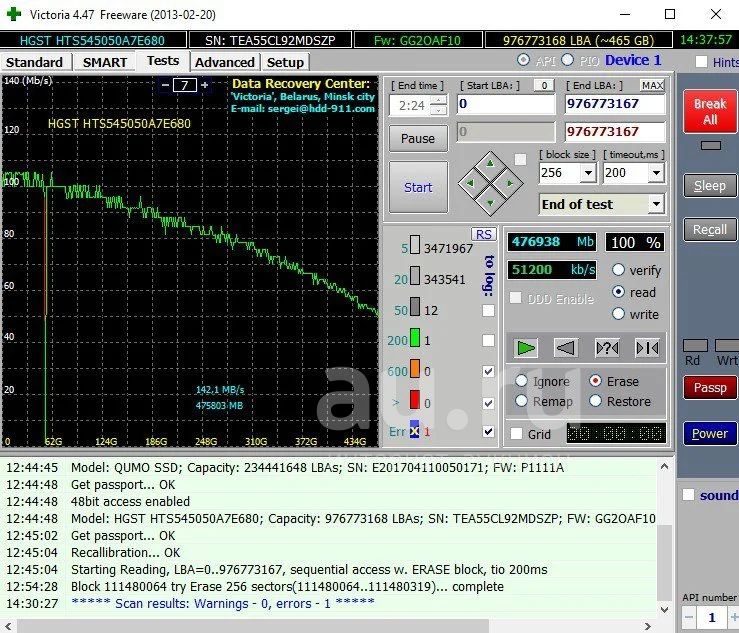Click the plus graph zoom button
Viewport: 739px width, 633px height.
(x=205, y=85)
